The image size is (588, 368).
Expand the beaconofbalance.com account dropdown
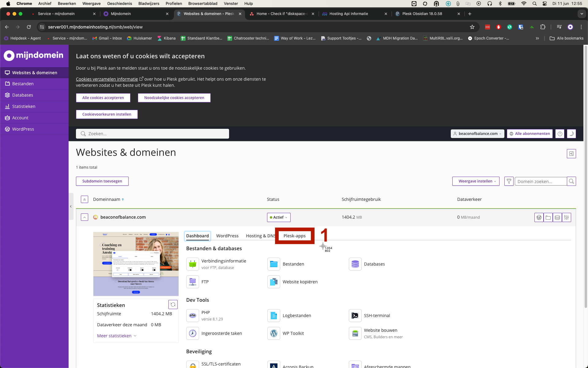[477, 134]
